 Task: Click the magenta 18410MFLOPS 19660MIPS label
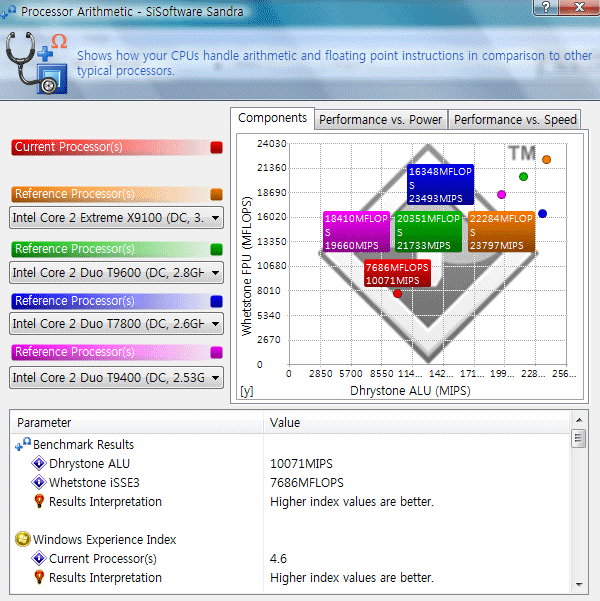point(356,232)
